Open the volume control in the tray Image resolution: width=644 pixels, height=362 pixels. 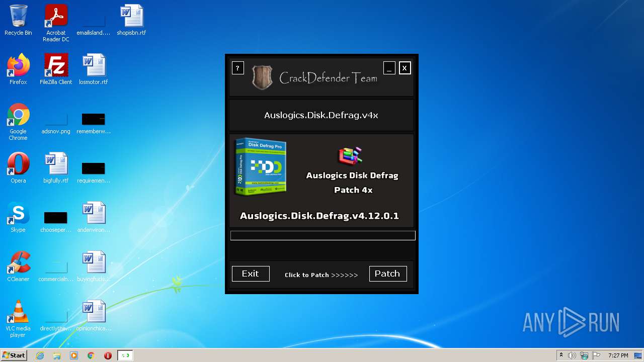[572, 355]
